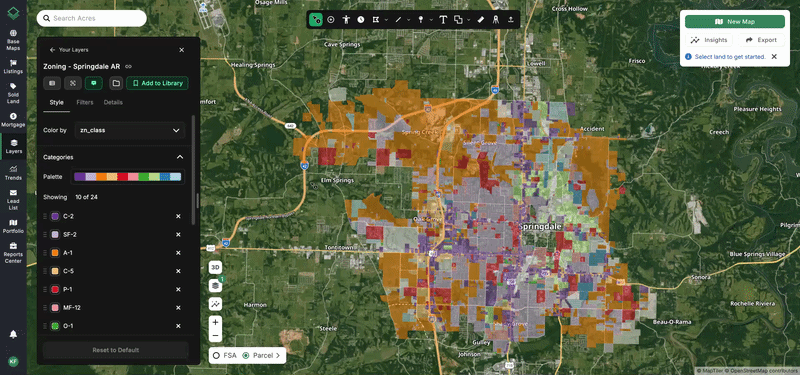Click the map insights sparkle button
The image size is (800, 375).
coord(215,304)
